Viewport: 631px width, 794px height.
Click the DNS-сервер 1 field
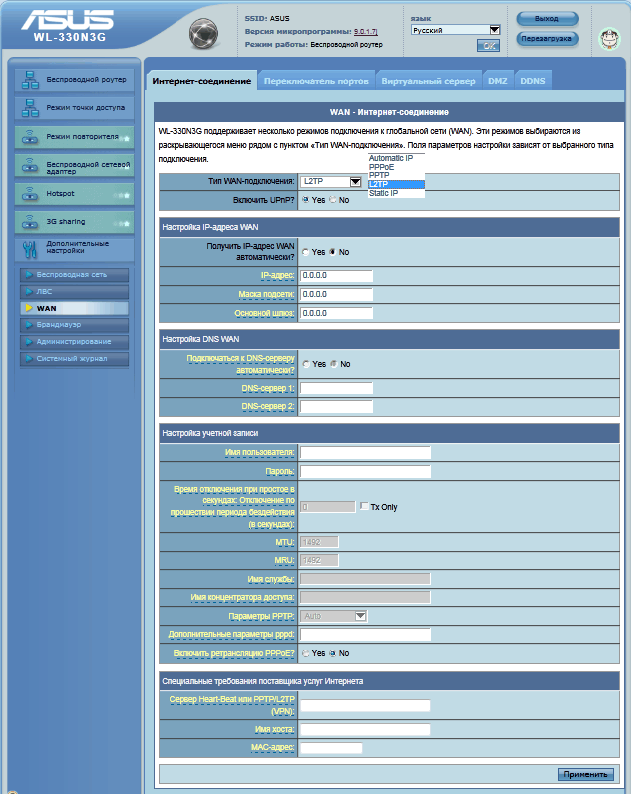tap(336, 388)
